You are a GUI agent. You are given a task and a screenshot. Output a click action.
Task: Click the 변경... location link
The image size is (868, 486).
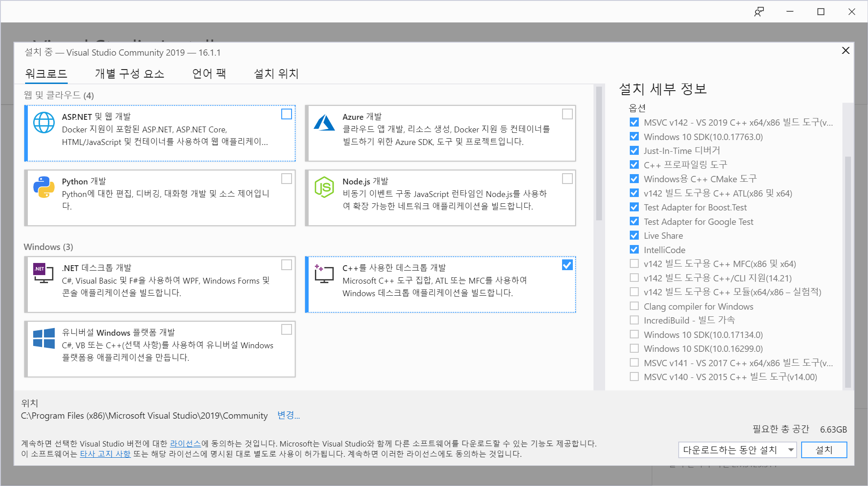coord(288,416)
